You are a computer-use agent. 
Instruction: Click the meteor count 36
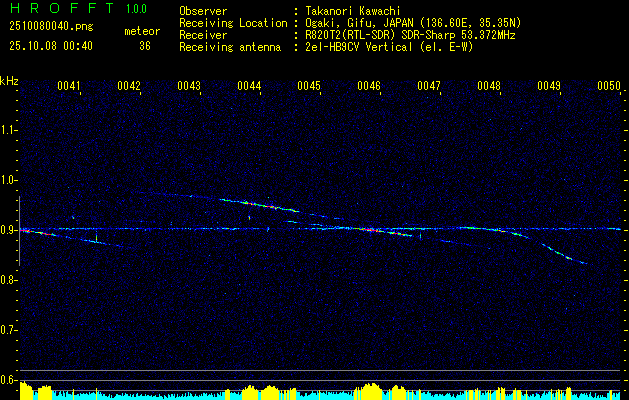click(145, 46)
